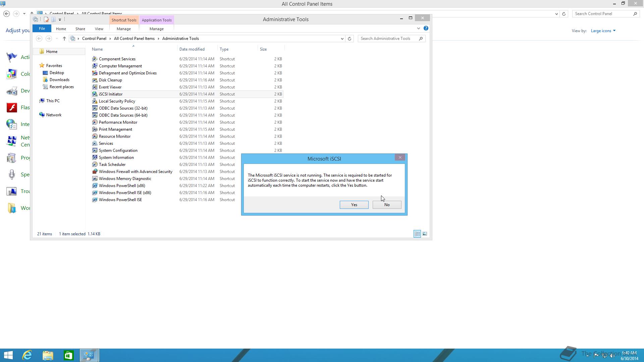Viewport: 644px width, 362px height.
Task: Select the Defragment and Optimize Drives icon
Action: tap(95, 73)
